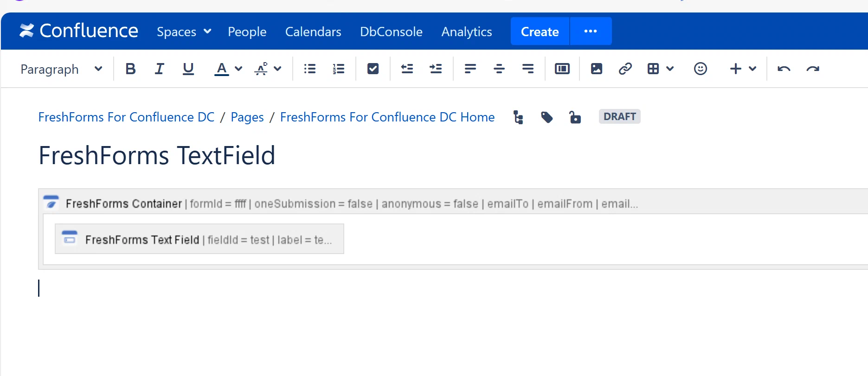The image size is (868, 376).
Task: Edit the FreshForms TextField page title
Action: click(157, 155)
